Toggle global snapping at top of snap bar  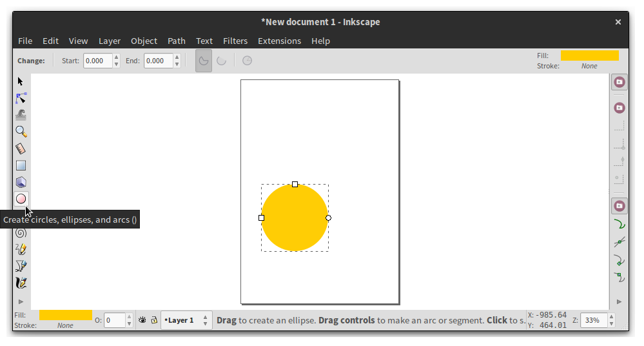620,82
